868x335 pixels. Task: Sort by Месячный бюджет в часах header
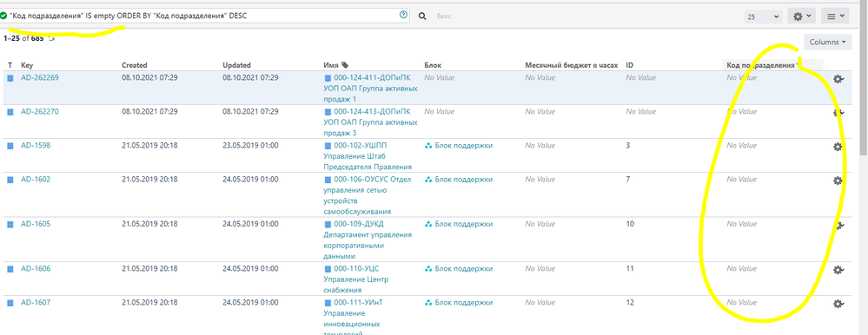(572, 65)
